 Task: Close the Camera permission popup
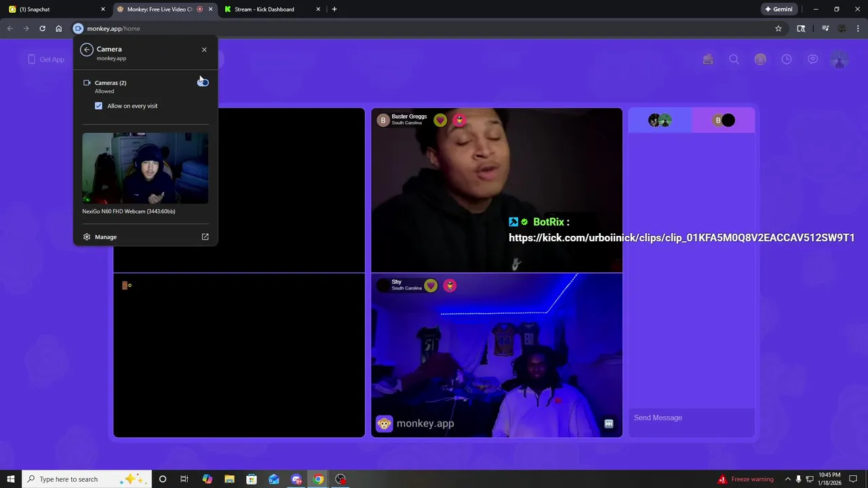coord(204,49)
